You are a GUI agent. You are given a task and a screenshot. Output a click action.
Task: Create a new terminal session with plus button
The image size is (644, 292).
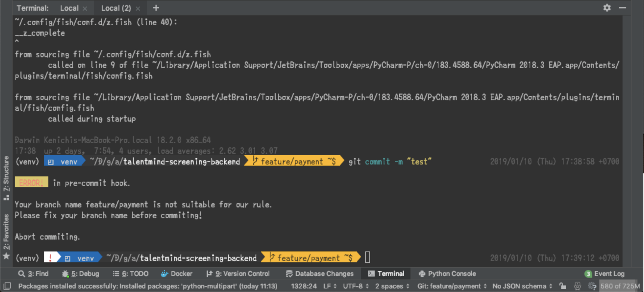pos(156,8)
